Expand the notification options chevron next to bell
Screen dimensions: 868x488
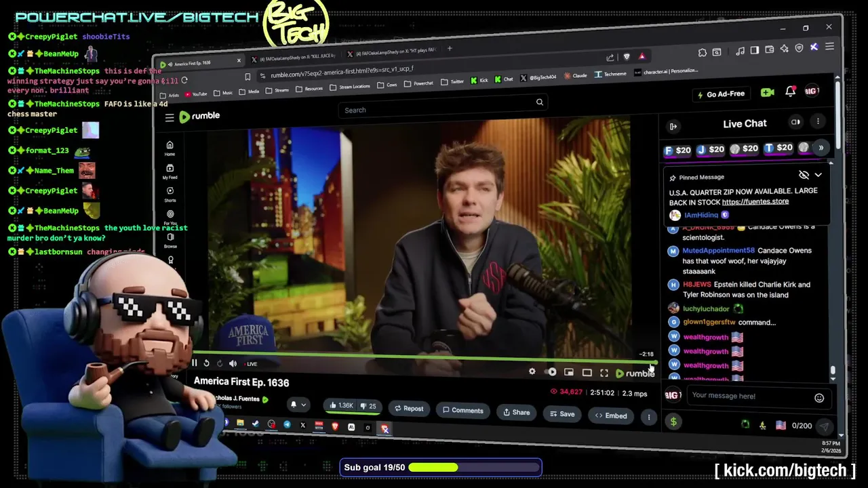[303, 405]
